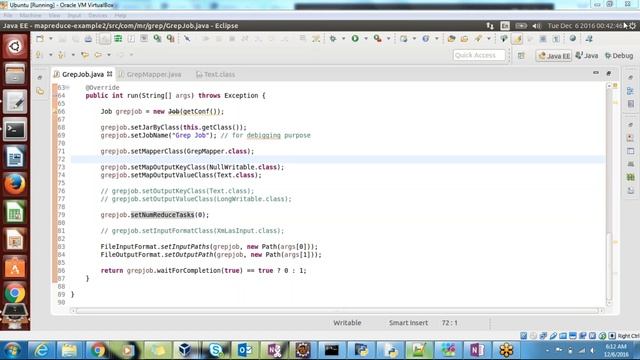Switch to the GrepMapper.java tab
This screenshot has width=640, height=360.
[x=150, y=74]
